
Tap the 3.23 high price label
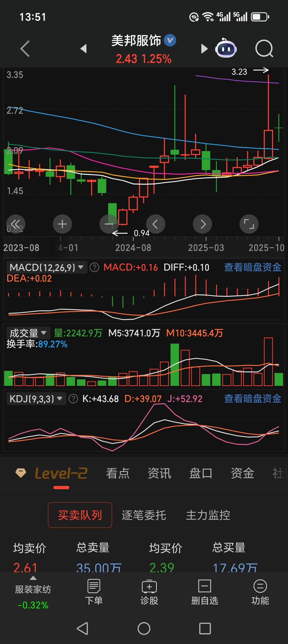point(239,72)
